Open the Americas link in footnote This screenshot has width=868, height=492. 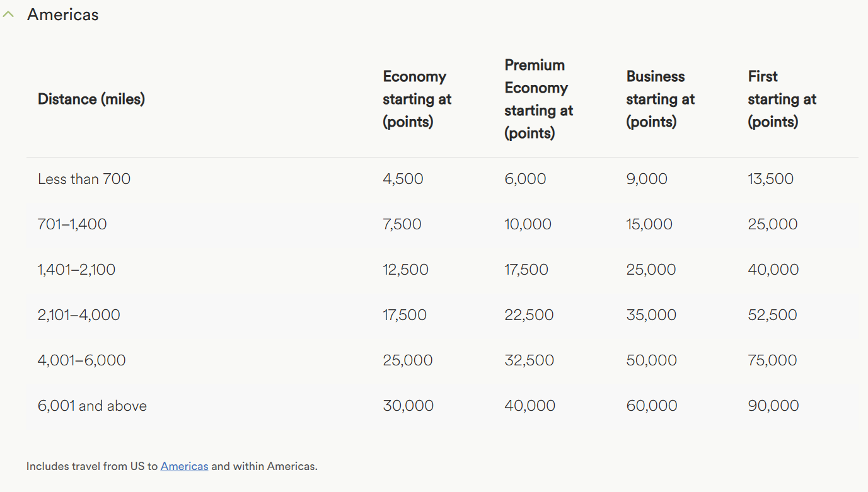click(184, 466)
